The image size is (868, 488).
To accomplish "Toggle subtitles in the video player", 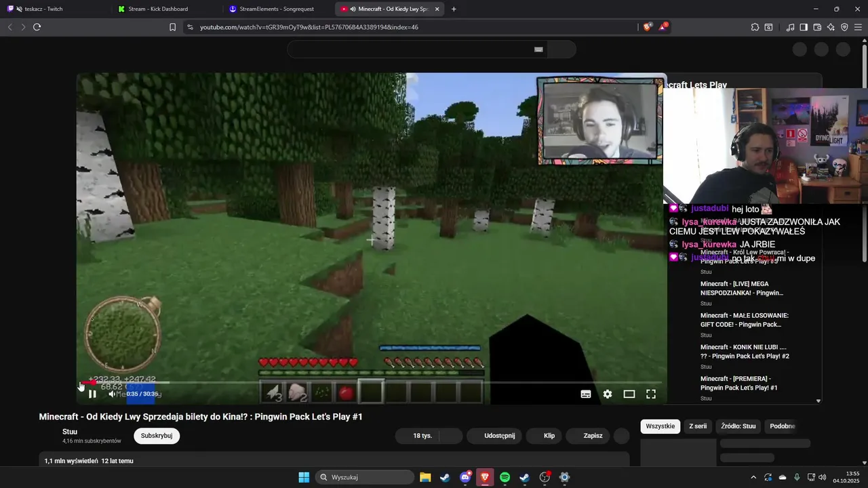I will click(x=586, y=394).
